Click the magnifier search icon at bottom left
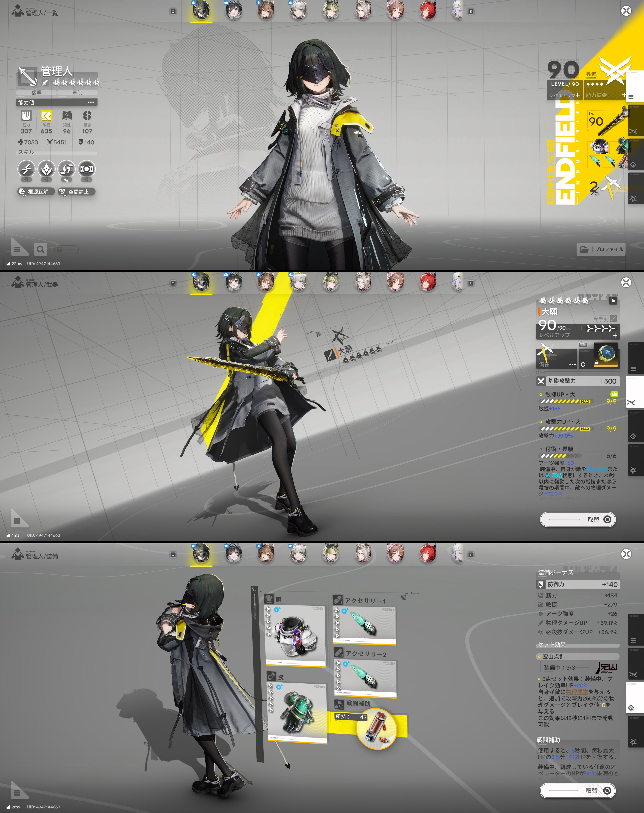 (40, 249)
